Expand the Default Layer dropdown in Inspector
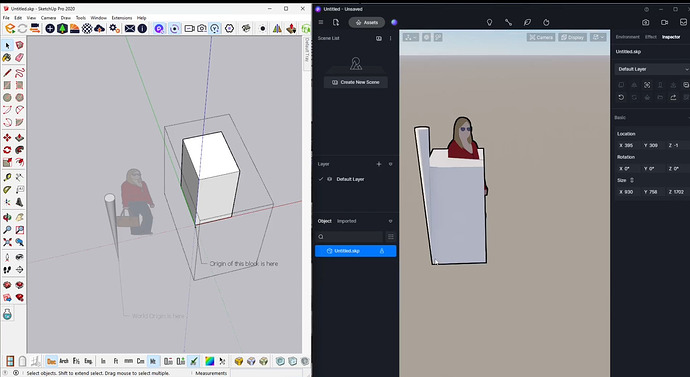Screen dimensions: 690x377 tap(652, 69)
